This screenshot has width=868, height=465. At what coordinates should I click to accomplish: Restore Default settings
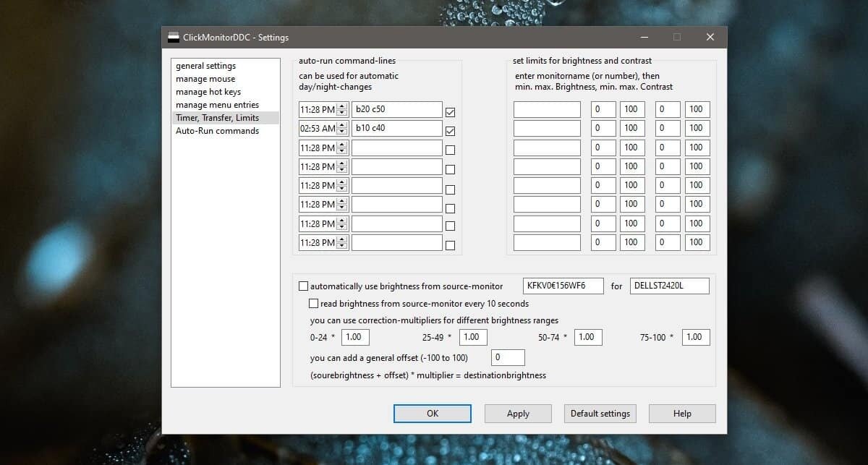600,414
